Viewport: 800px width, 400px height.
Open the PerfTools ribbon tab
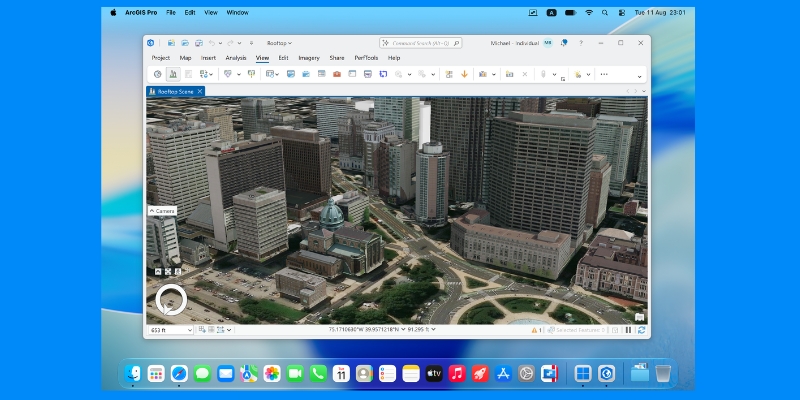tap(366, 58)
